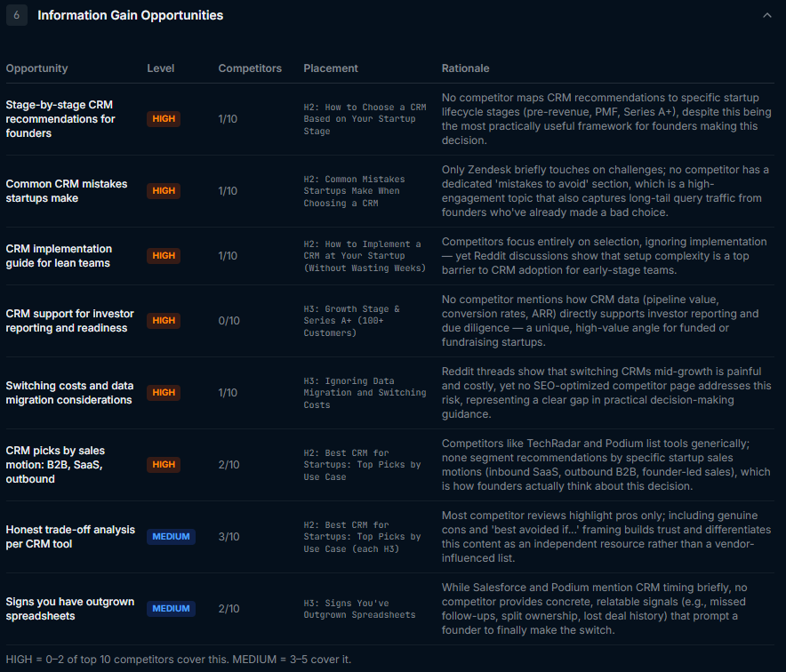The height and width of the screenshot is (672, 786).
Task: Click 3/10 competitors for Honest trade-off row
Action: (229, 537)
